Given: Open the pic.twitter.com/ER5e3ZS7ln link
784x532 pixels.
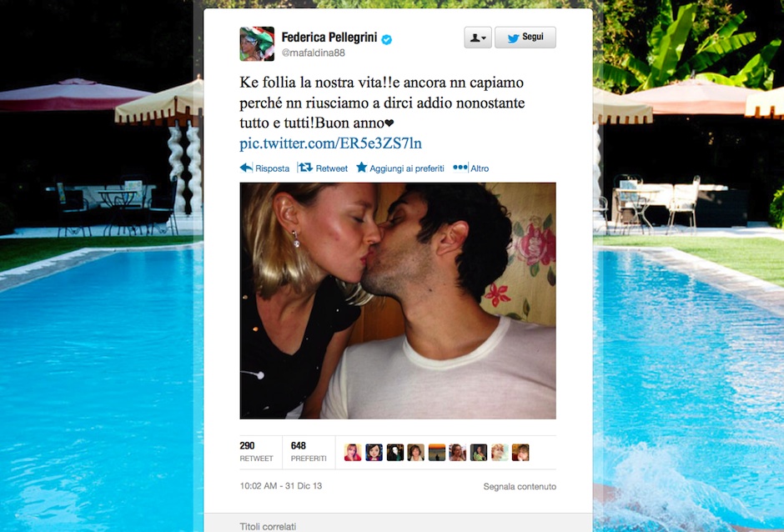Looking at the screenshot, I should pyautogui.click(x=330, y=143).
